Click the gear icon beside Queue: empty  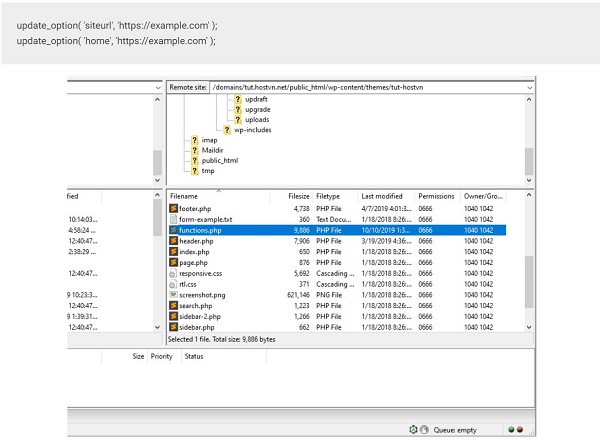tap(413, 430)
